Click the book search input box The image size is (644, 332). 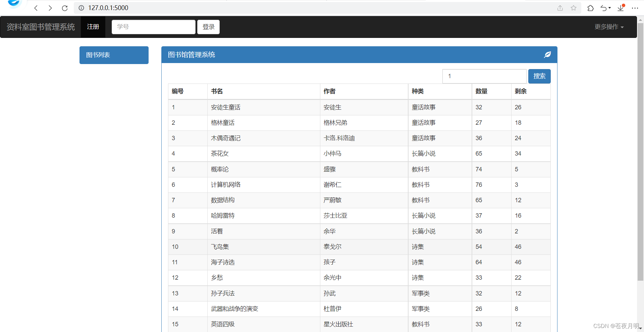484,76
